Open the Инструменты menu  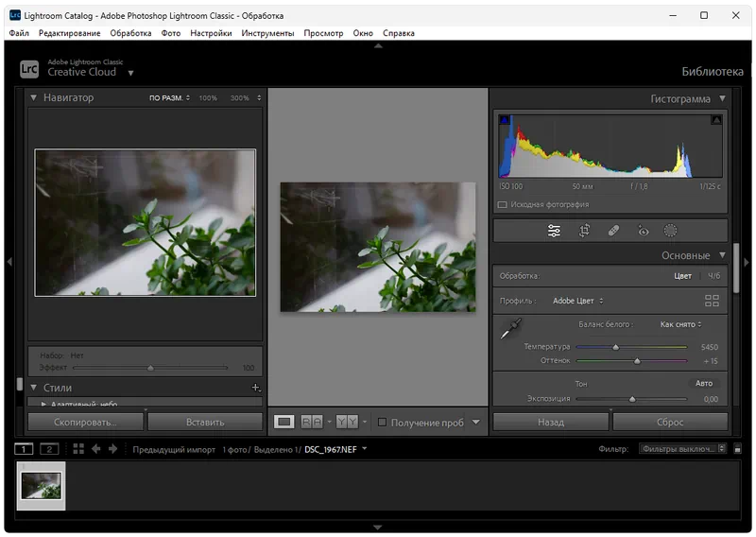coord(267,33)
